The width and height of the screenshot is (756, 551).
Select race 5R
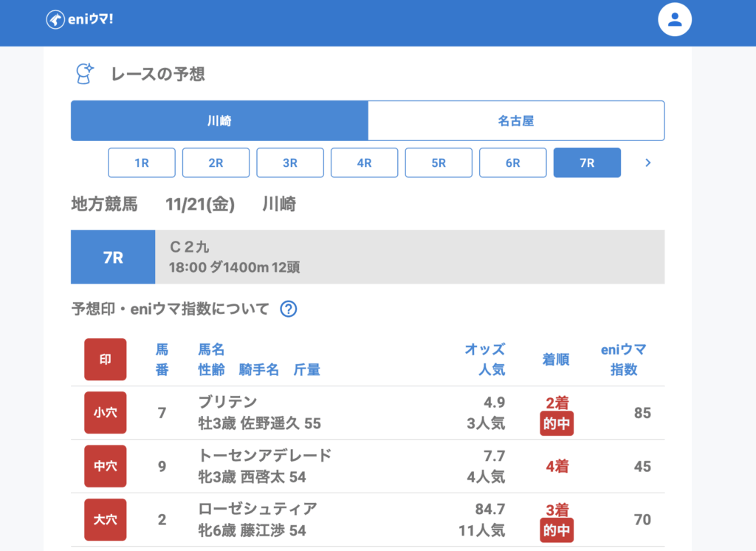[439, 163]
